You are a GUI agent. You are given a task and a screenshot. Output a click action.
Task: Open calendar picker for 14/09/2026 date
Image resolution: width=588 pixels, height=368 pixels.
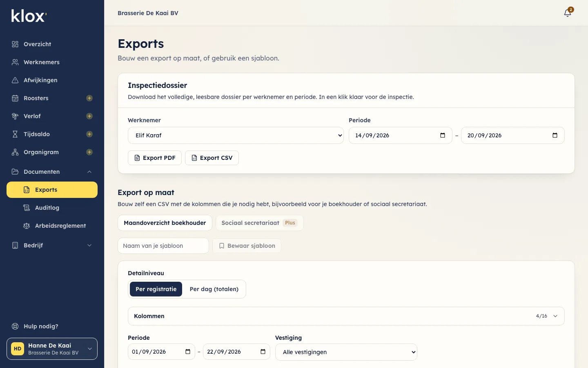443,135
